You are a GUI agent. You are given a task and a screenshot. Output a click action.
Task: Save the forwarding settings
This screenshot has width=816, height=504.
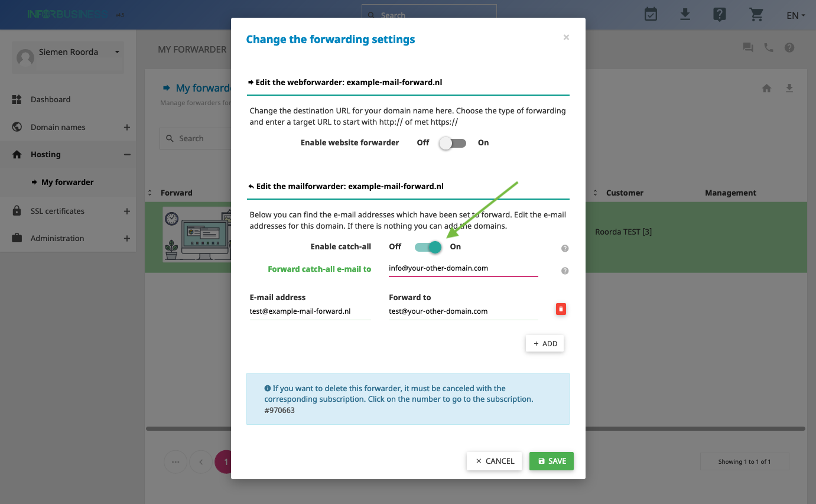(x=551, y=461)
